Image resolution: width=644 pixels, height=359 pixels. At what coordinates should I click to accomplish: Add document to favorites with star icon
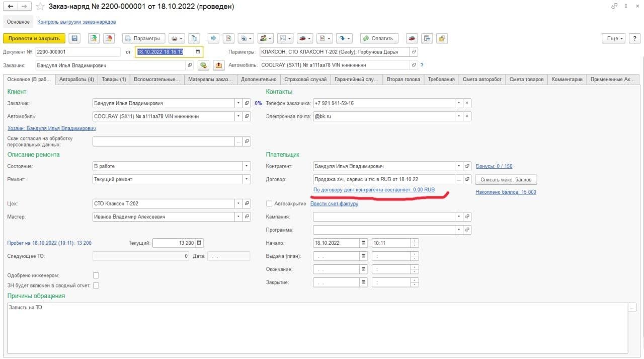[40, 7]
